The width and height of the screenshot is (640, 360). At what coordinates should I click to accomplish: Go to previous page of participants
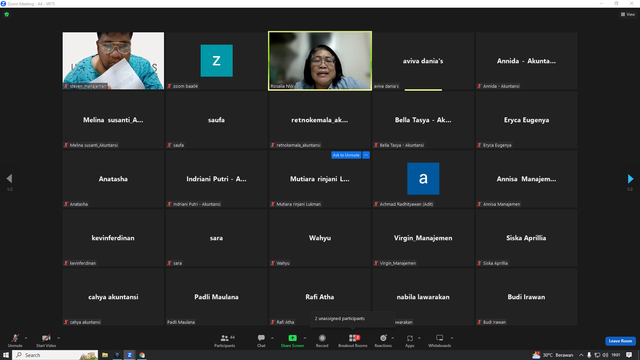9,178
